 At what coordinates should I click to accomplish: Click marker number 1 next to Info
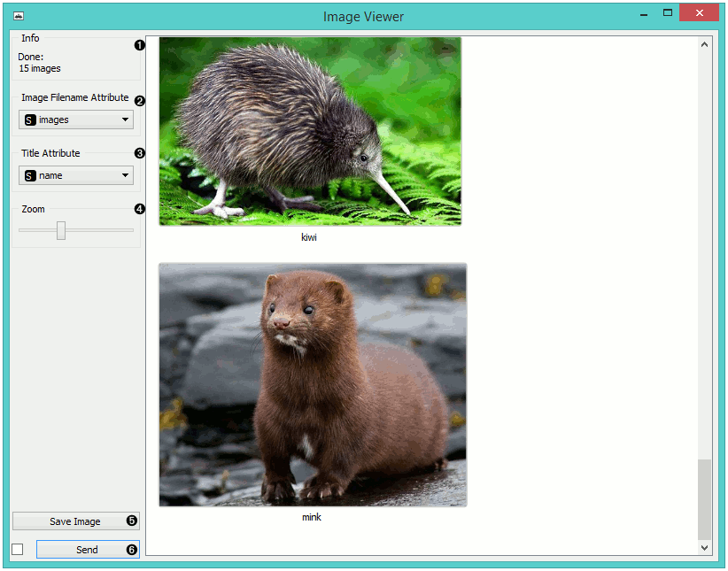point(139,45)
